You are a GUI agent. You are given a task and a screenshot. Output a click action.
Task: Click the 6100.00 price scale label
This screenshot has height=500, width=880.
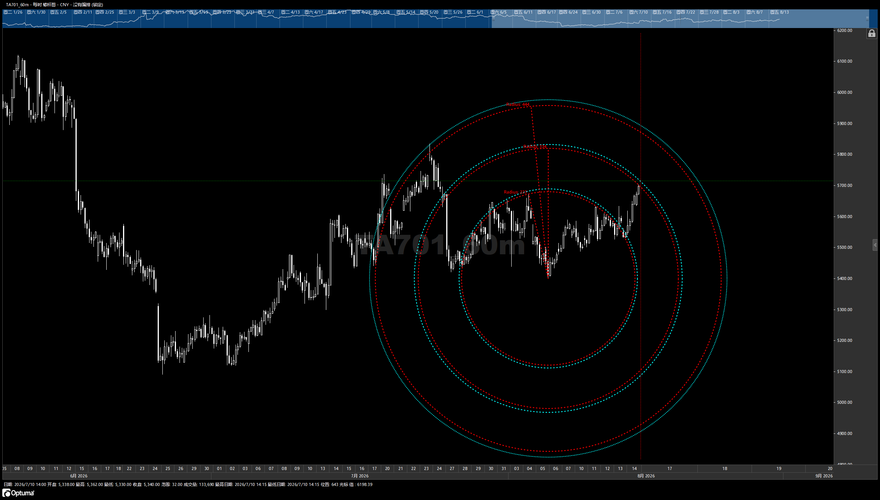click(x=845, y=61)
